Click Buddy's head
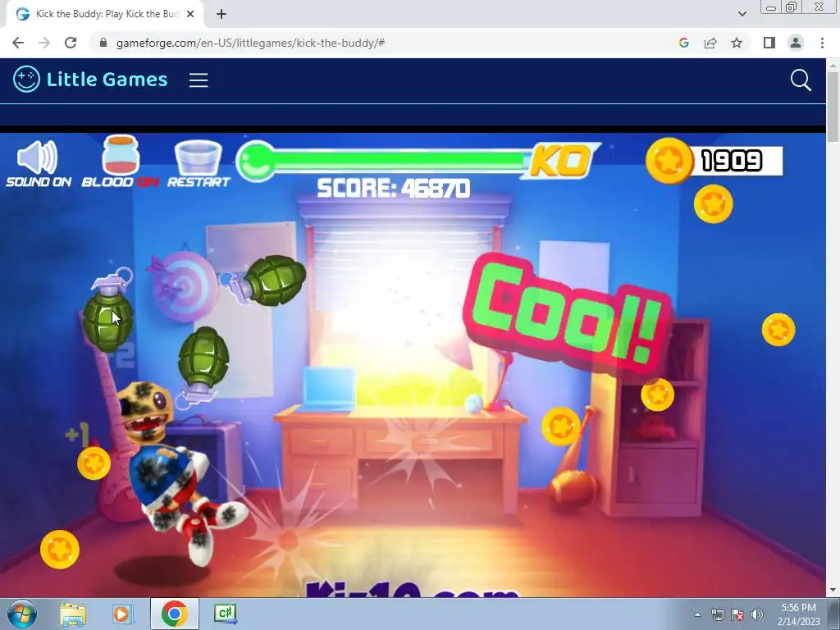The image size is (840, 630). [x=146, y=411]
